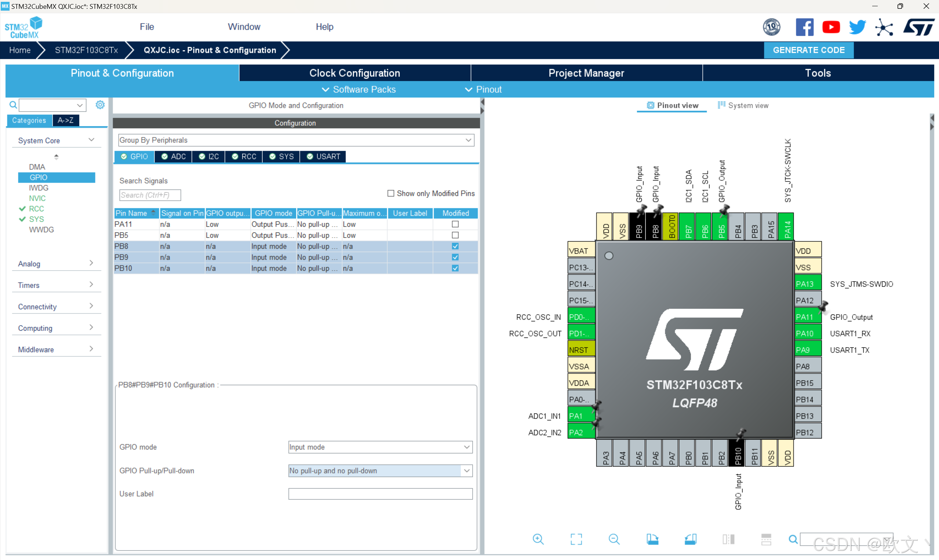Screen dimensions: 939x560
Task: Toggle the Modified checkbox for PA11 row
Action: coord(455,224)
